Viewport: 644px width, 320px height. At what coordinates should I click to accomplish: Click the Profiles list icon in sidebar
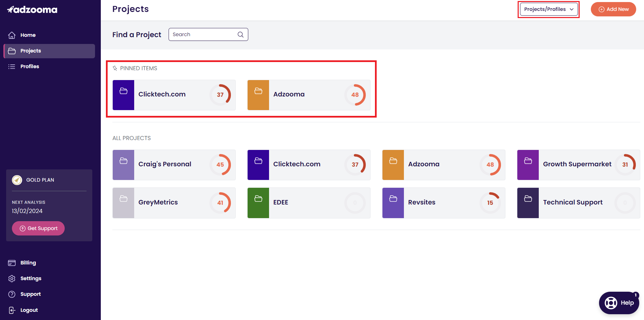(x=12, y=66)
